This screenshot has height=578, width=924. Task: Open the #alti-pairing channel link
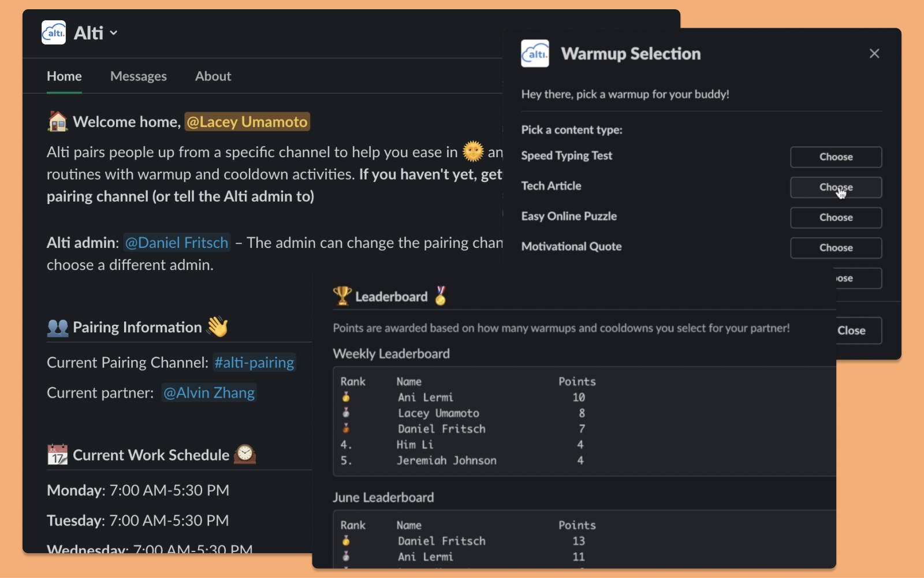coord(254,362)
